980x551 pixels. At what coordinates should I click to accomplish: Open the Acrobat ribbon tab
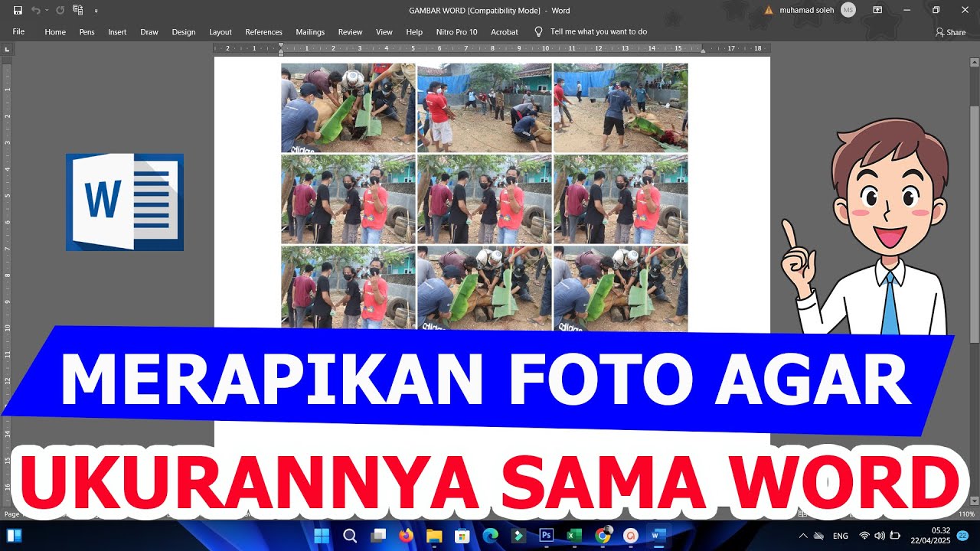[x=505, y=32]
